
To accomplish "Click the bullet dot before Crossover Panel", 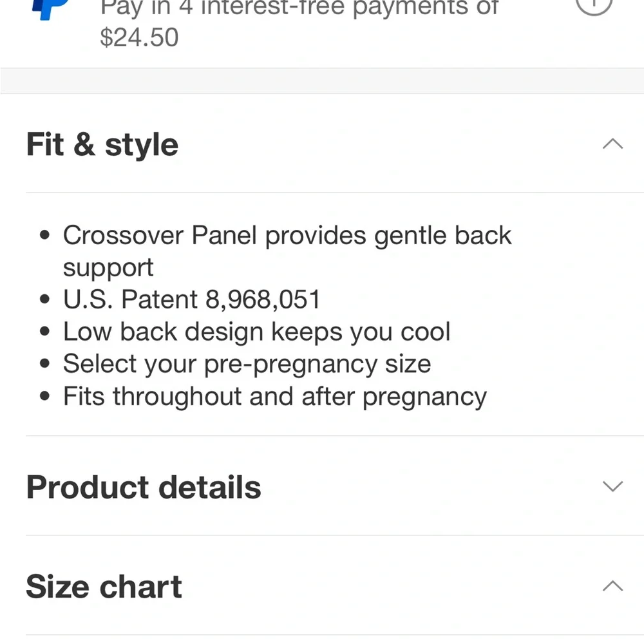I will pyautogui.click(x=45, y=235).
